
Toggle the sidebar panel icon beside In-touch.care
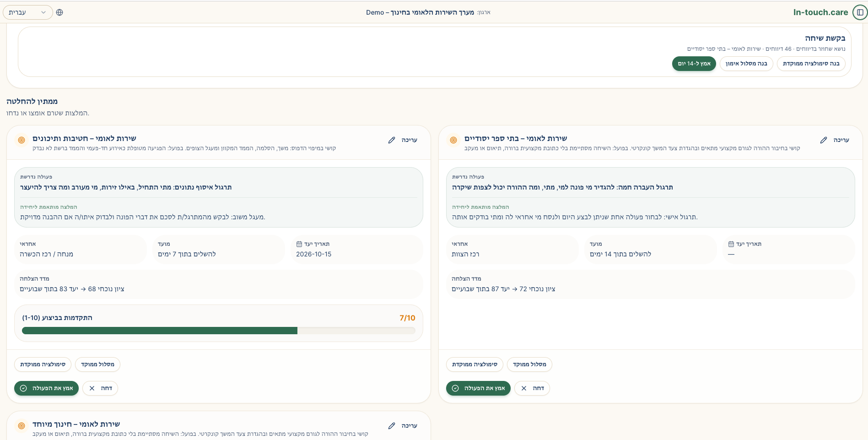(x=860, y=12)
